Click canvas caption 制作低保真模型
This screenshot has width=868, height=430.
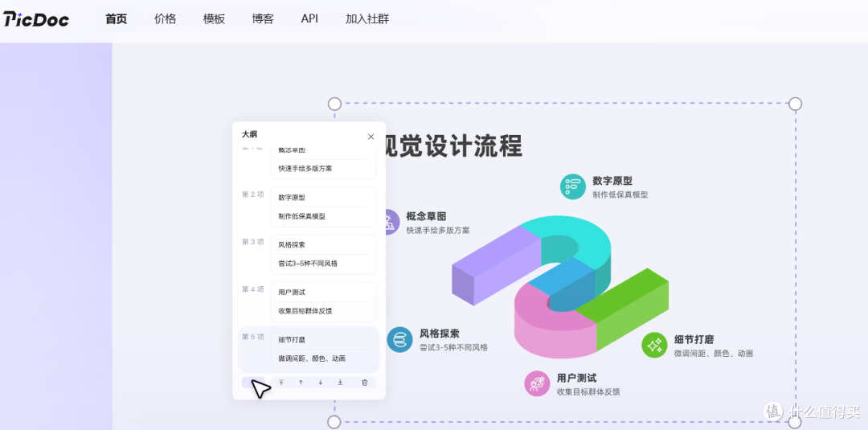tap(620, 195)
